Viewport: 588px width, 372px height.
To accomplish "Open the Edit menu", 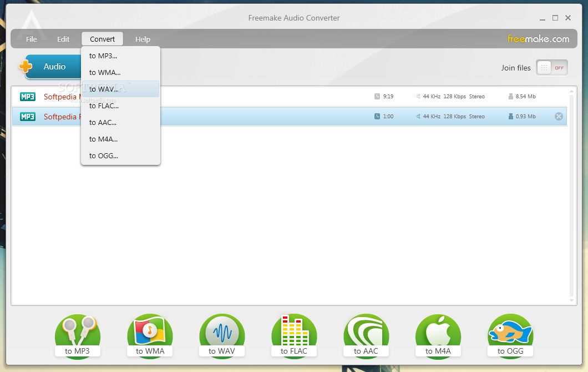I will 63,39.
